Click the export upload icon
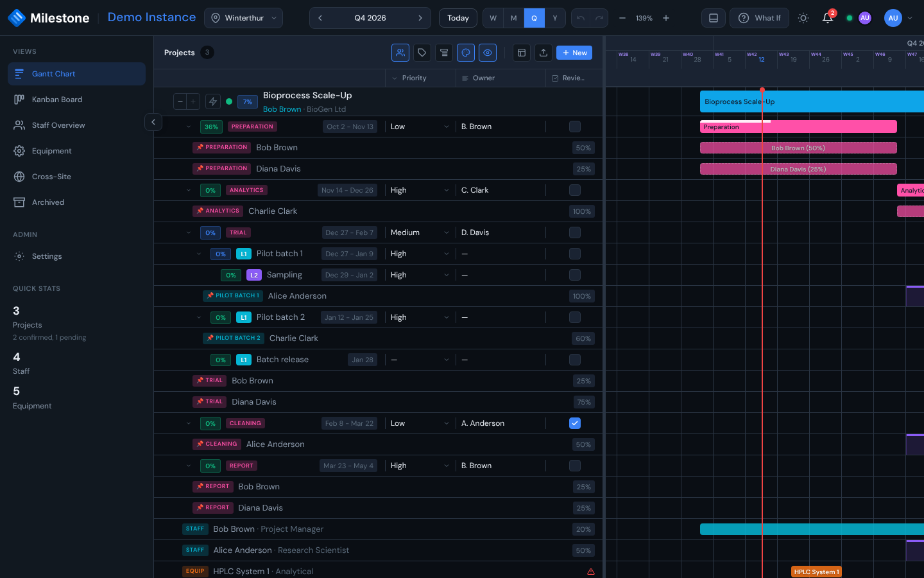 coord(543,53)
